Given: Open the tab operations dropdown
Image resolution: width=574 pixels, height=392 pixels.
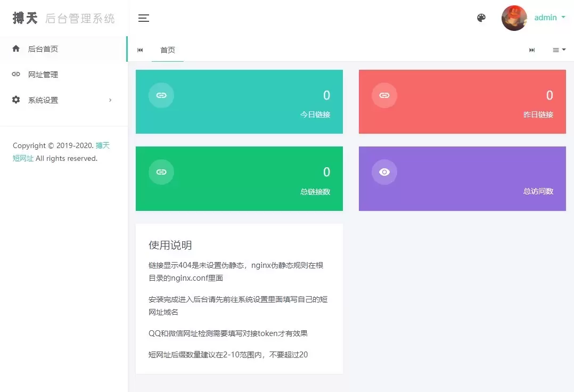Looking at the screenshot, I should (x=559, y=50).
